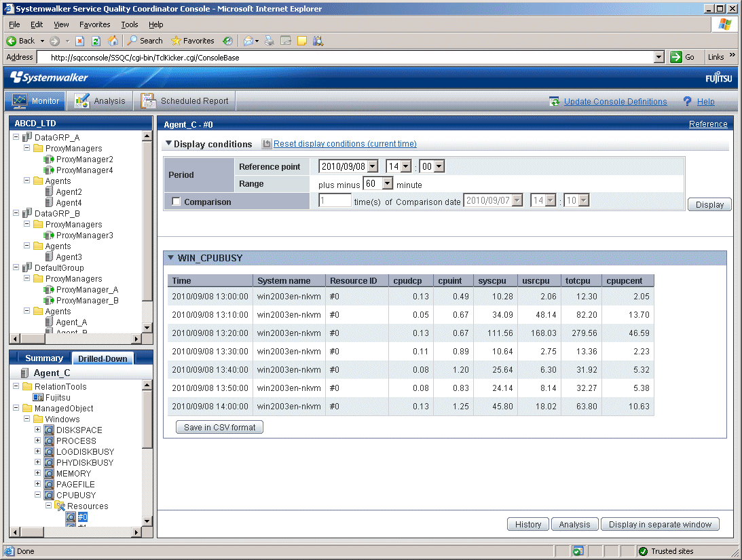Click the Display button

pos(709,204)
